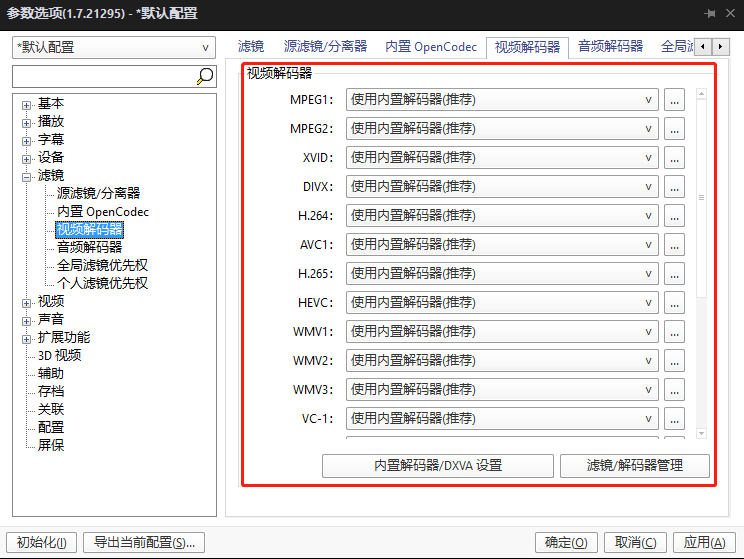Image resolution: width=744 pixels, height=559 pixels.
Task: Expand the 声音 tree node
Action: [x=27, y=321]
